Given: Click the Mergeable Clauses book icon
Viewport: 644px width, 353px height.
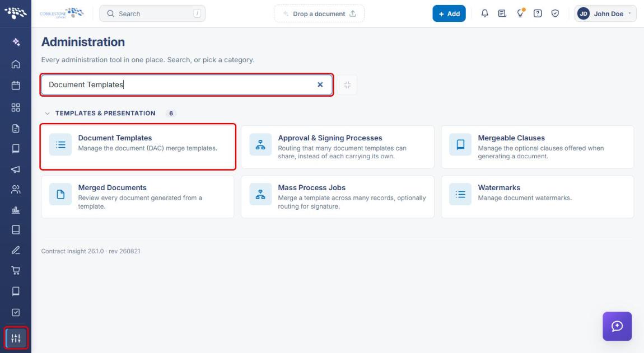Looking at the screenshot, I should (460, 144).
